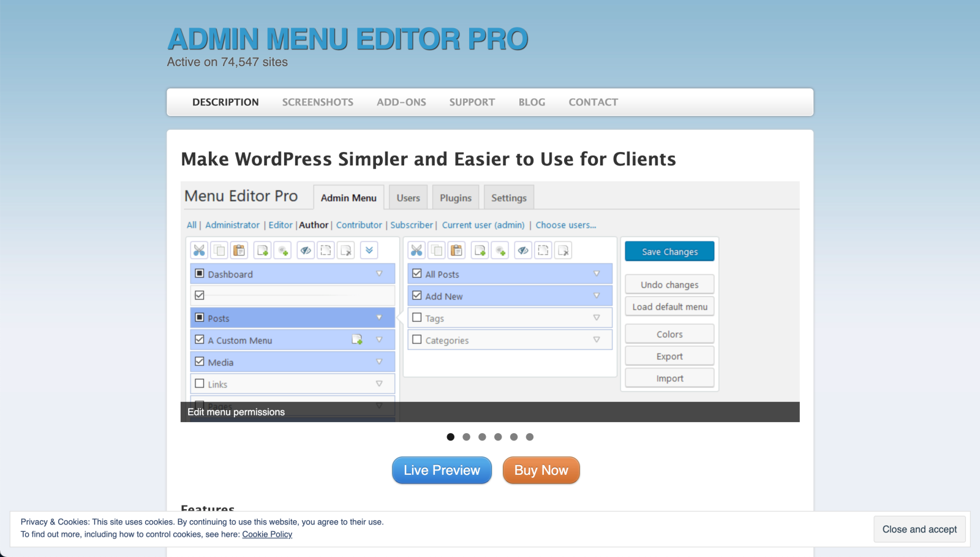The image size is (980, 557).
Task: Click the Copy icon in the submenu toolbar
Action: [x=437, y=250]
